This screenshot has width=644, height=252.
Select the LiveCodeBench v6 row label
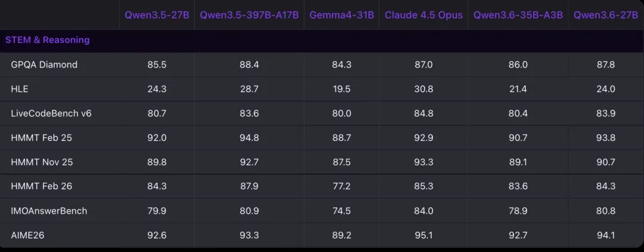coord(51,113)
